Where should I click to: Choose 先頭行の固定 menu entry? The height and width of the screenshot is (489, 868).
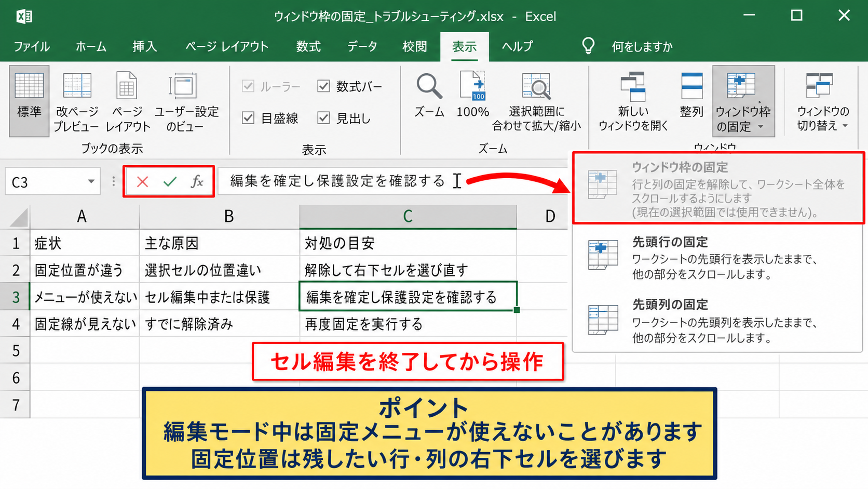point(718,258)
